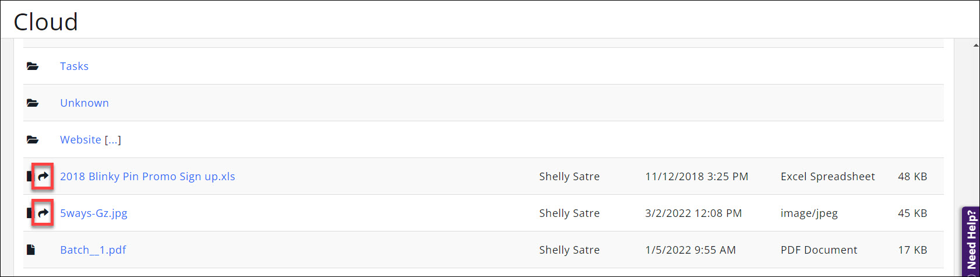Click the Website folder icon
This screenshot has width=980, height=277.
[x=33, y=140]
